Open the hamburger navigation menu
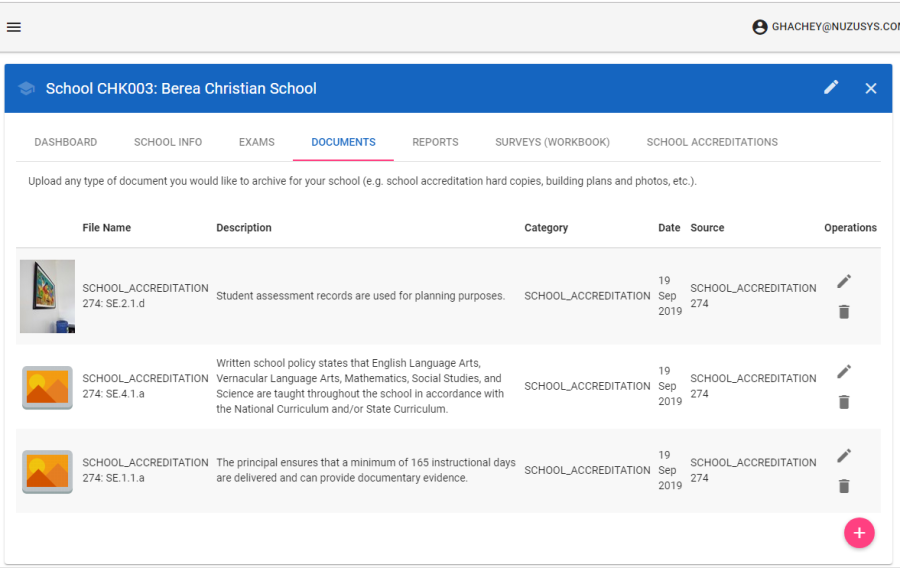 coord(14,27)
